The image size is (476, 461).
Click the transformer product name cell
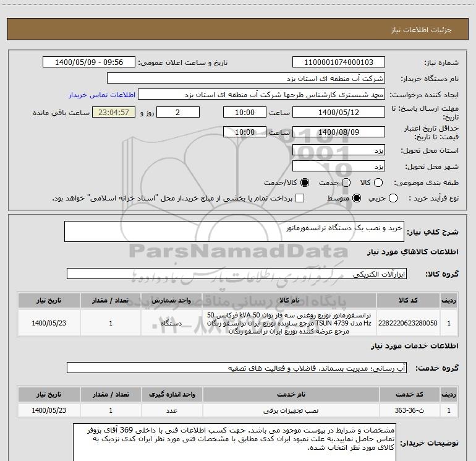tap(289, 323)
